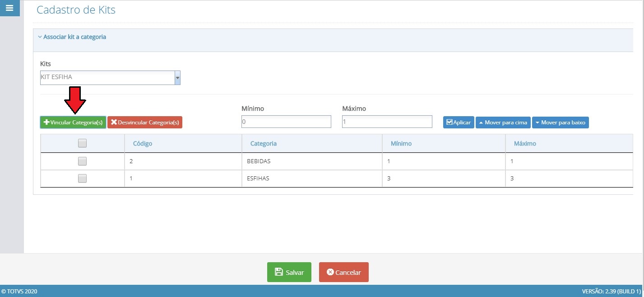Click the Aplicar button
Image resolution: width=644 pixels, height=297 pixels.
click(458, 123)
